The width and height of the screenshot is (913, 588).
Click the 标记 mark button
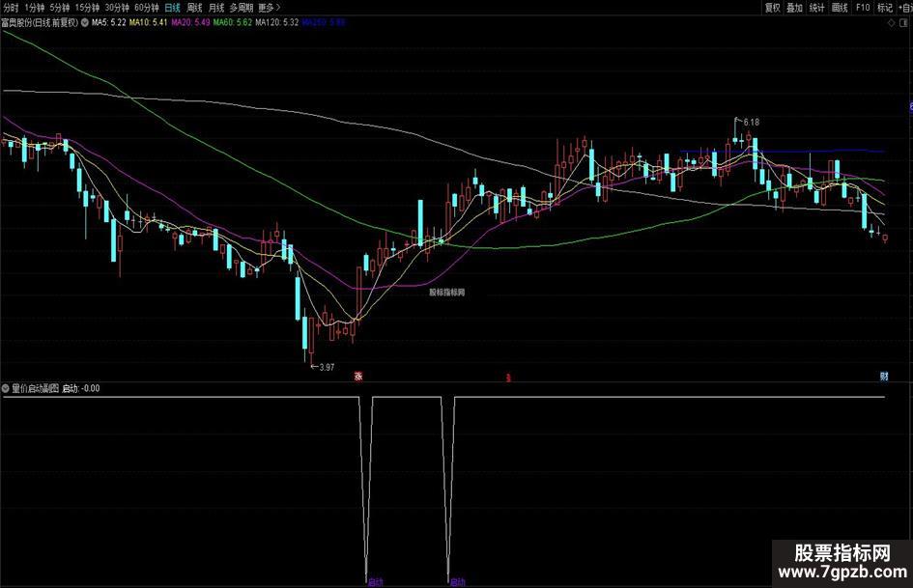(x=885, y=8)
